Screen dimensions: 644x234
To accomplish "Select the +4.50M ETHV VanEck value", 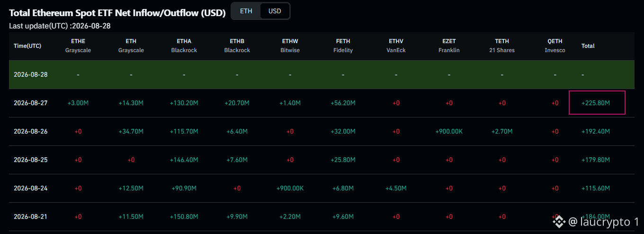I will [x=396, y=188].
